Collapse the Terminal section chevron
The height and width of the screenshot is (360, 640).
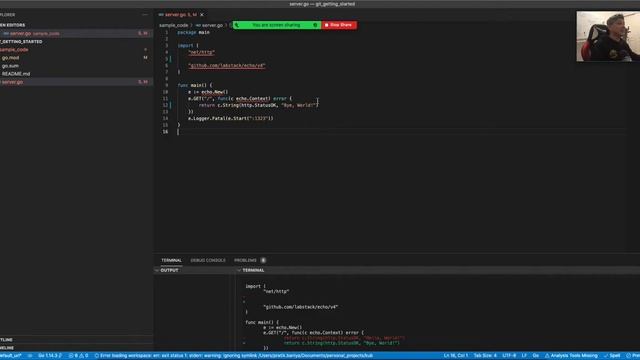tap(239, 270)
